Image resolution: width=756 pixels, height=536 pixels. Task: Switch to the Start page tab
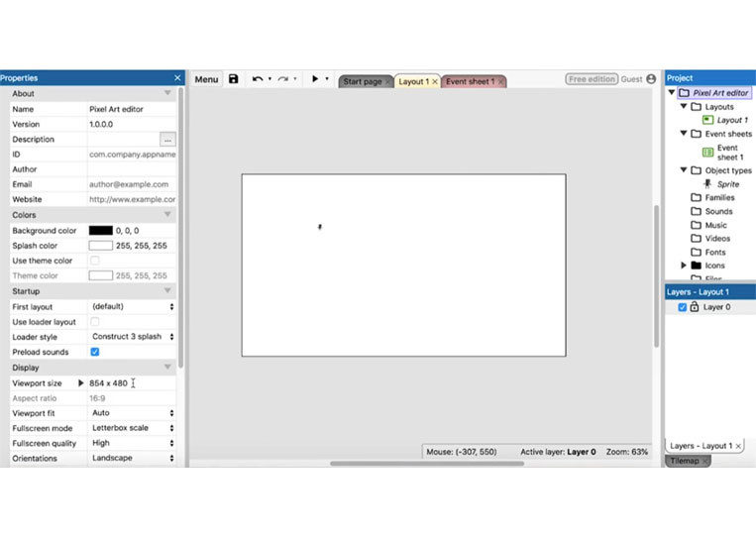pos(362,81)
